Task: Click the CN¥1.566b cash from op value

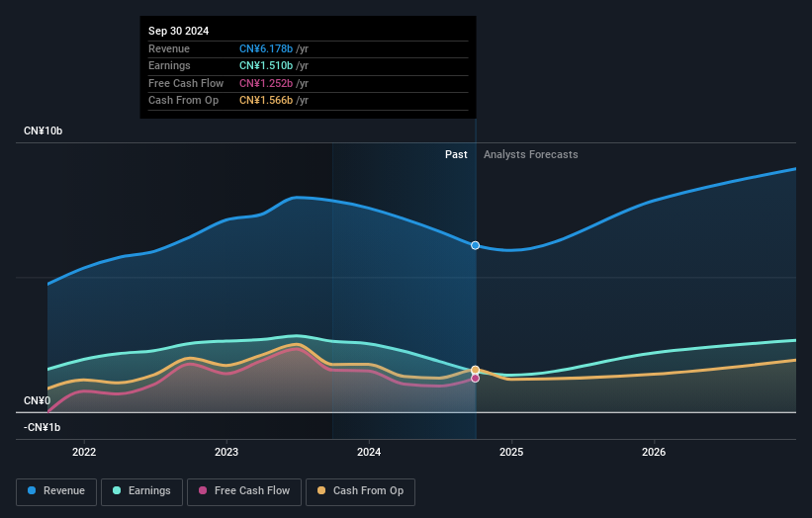Action: tap(266, 101)
